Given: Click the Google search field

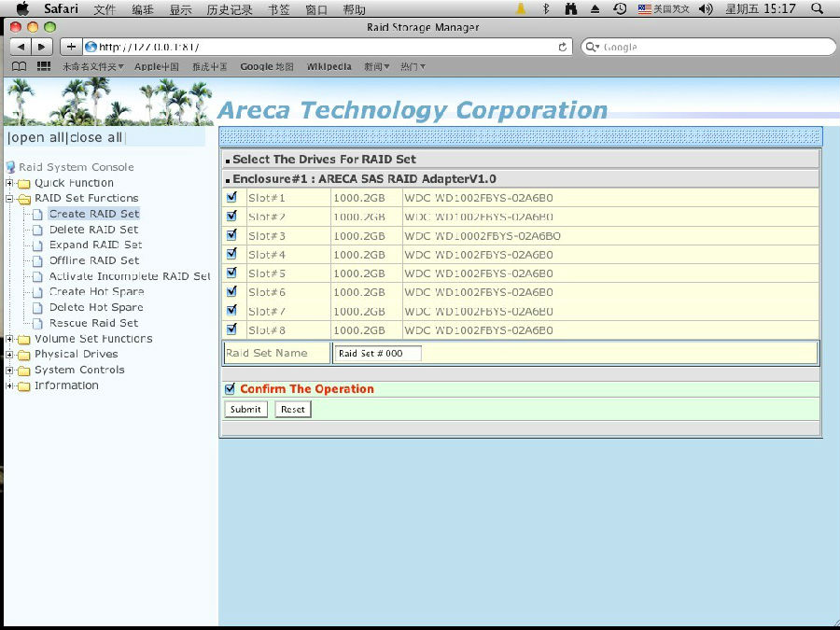Looking at the screenshot, I should click(x=708, y=47).
